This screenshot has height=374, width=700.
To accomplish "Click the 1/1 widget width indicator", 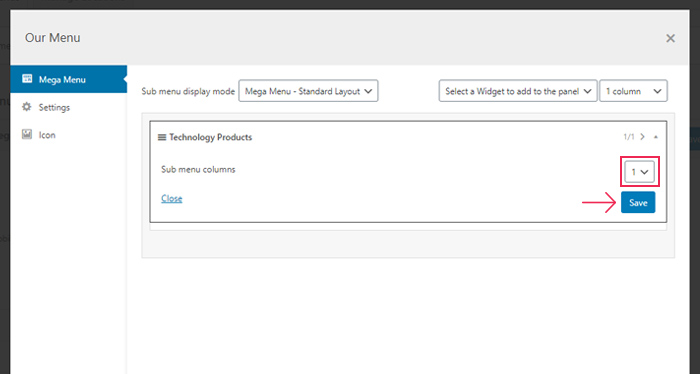I will click(629, 137).
